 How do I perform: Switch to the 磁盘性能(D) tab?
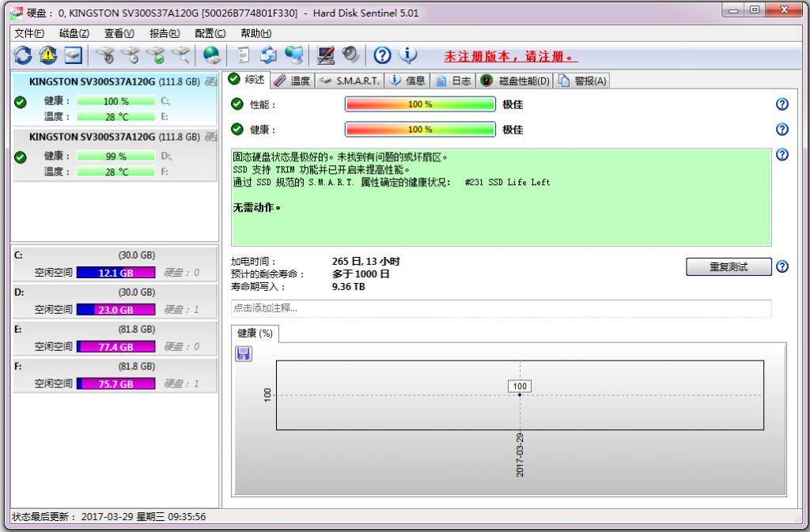(514, 81)
